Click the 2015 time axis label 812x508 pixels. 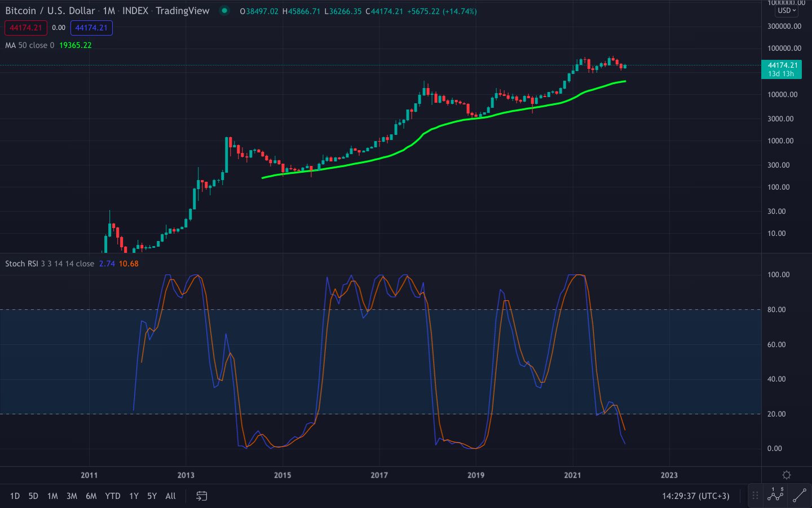[x=283, y=475]
